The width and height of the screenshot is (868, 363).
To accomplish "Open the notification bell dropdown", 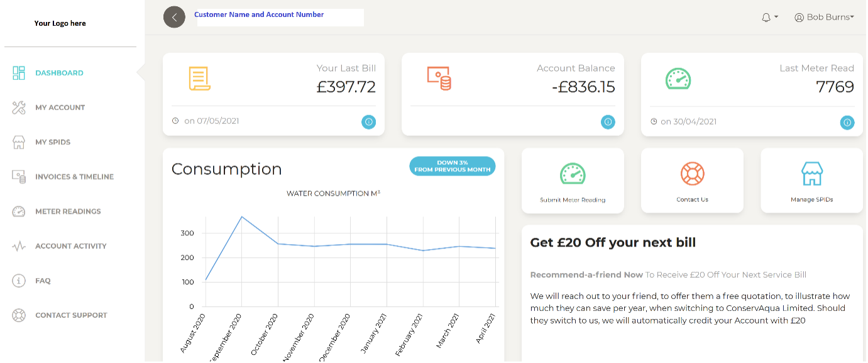I will pos(768,17).
